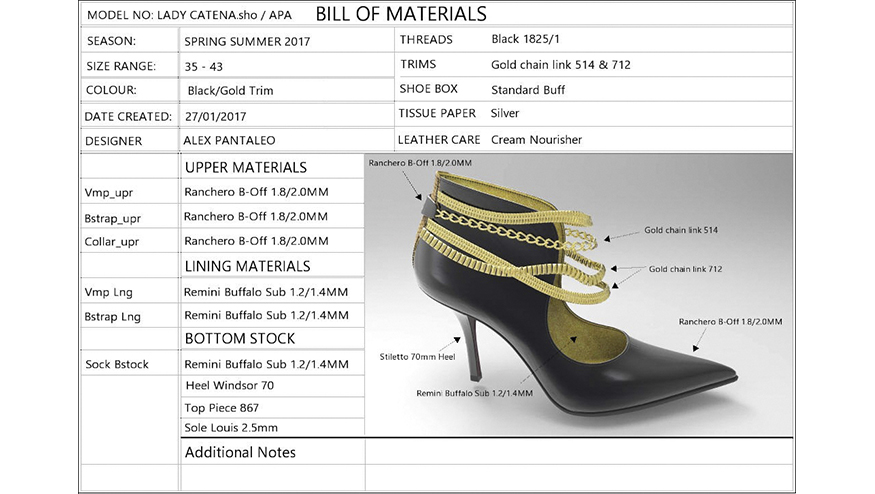
Task: Select the Sole Louis 2.5mm cell
Action: [232, 429]
